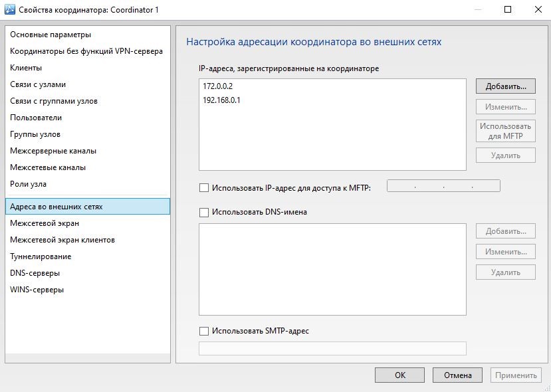This screenshot has height=392, width=551.
Task: Go to the Клиенты section
Action: point(27,68)
